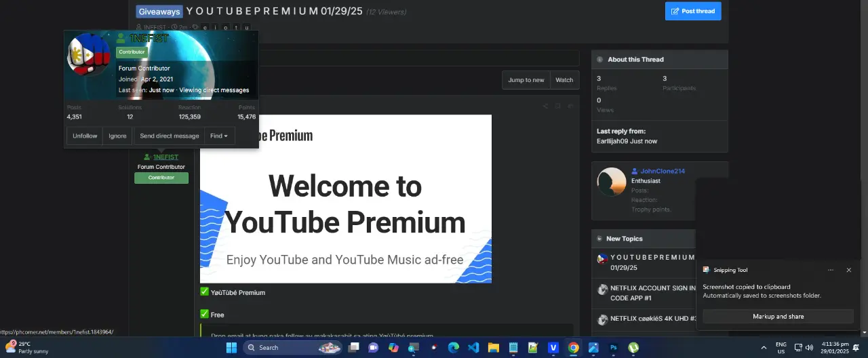Click Jump to new button

coord(526,80)
